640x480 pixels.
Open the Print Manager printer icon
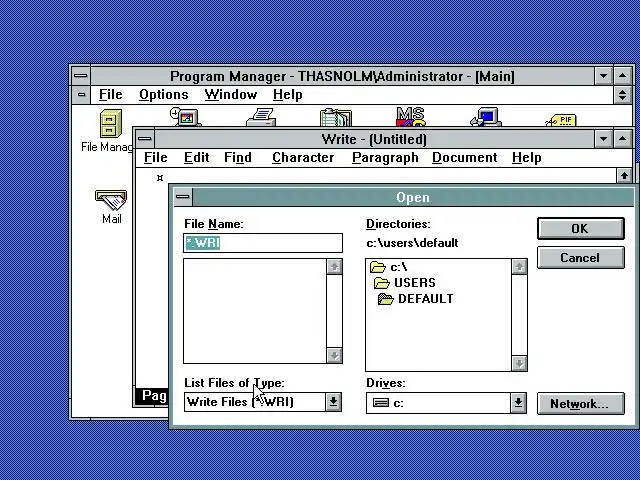pos(261,117)
